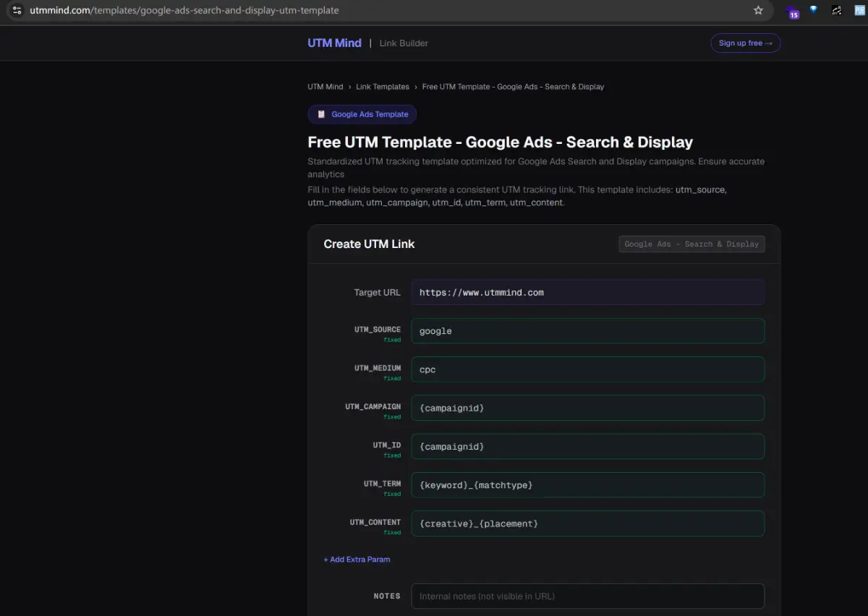Click the blue gem extension icon
The image size is (868, 616).
[814, 10]
